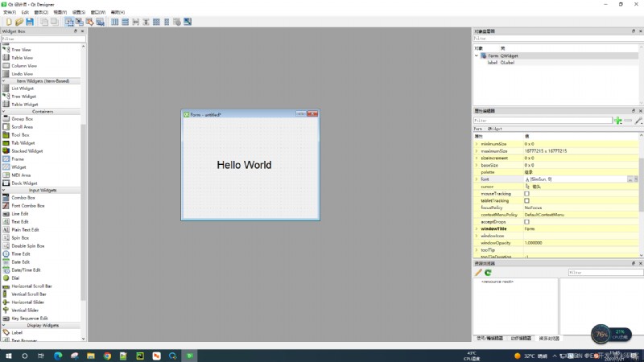Apply vertical splitter layout icon

click(x=146, y=22)
